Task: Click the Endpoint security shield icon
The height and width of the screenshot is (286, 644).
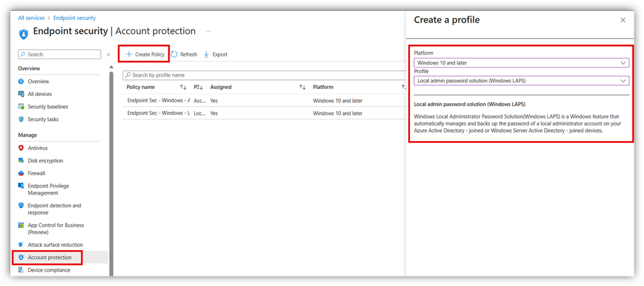Action: point(23,34)
